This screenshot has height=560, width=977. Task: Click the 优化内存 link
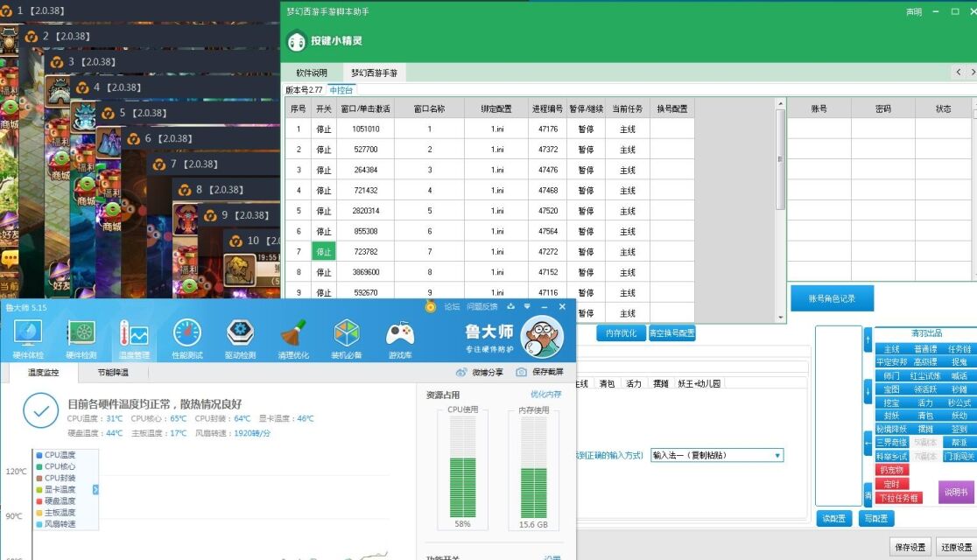tap(545, 395)
